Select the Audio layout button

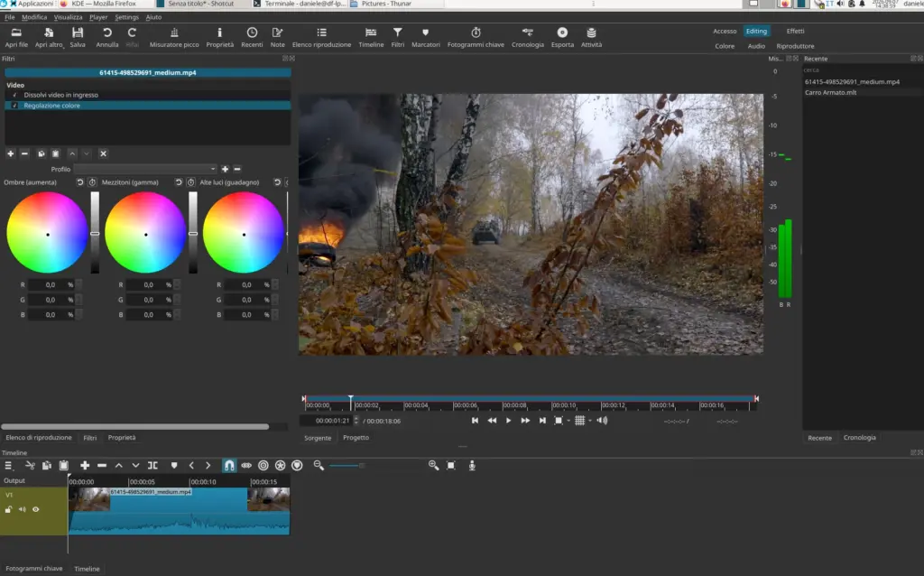tap(757, 46)
